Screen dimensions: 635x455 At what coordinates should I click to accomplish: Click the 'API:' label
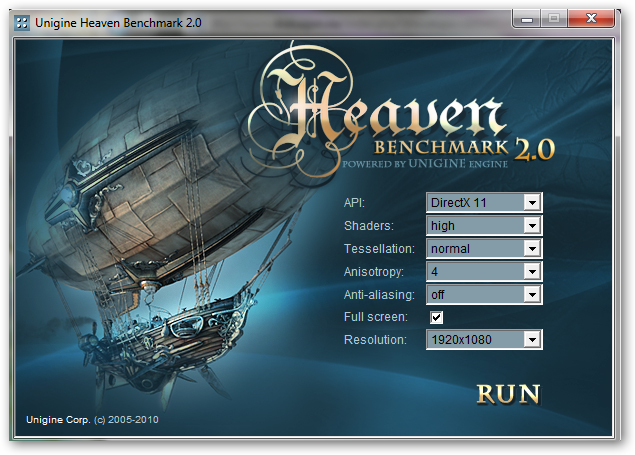[x=354, y=202]
